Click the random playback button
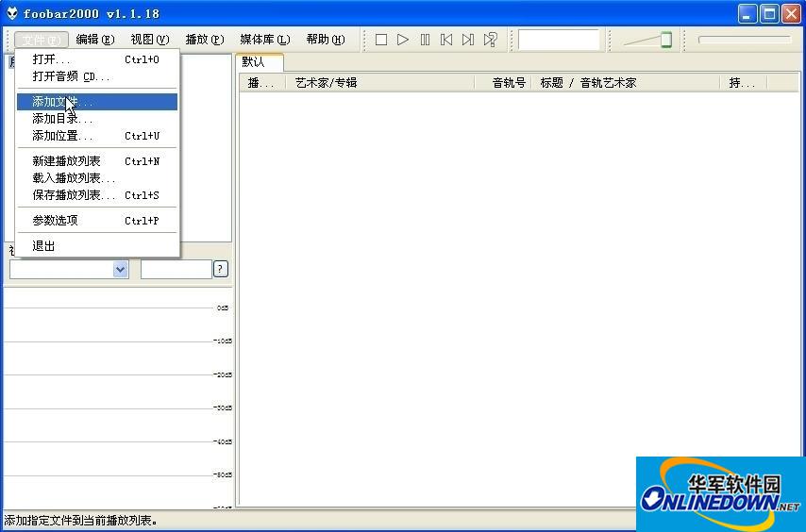Image resolution: width=806 pixels, height=532 pixels. tap(491, 40)
